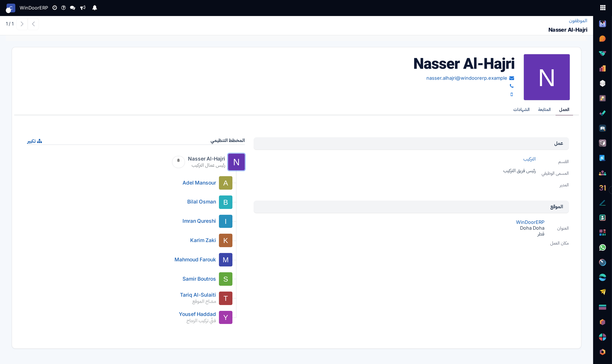Click the Doha Doha address line
The image size is (612, 364).
click(532, 228)
